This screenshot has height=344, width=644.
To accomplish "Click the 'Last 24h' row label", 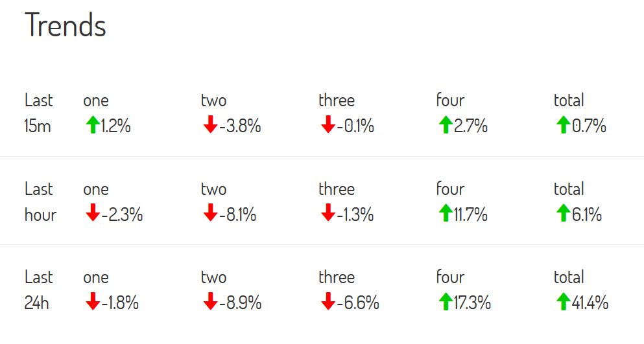I will 39,290.
